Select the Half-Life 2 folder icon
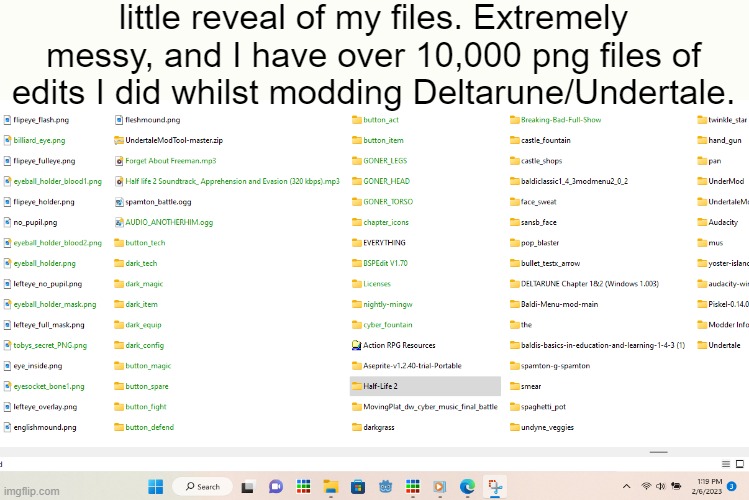 (x=356, y=386)
